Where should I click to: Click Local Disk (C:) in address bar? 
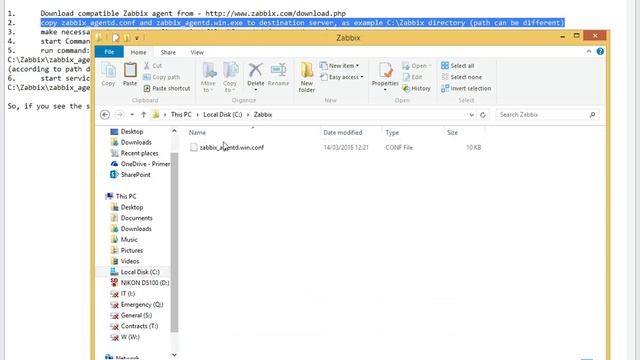tap(222, 115)
